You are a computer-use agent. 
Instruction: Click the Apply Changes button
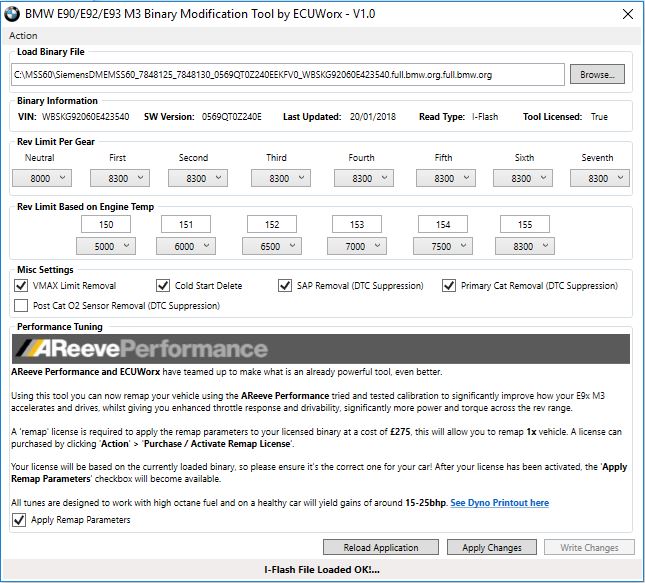[492, 547]
